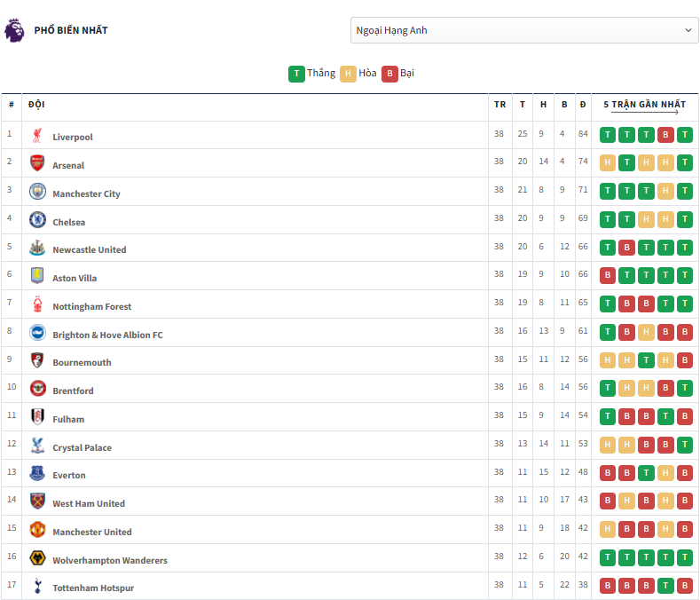Click Liverpool's red B recent match badge
The image size is (700, 600).
665,136
